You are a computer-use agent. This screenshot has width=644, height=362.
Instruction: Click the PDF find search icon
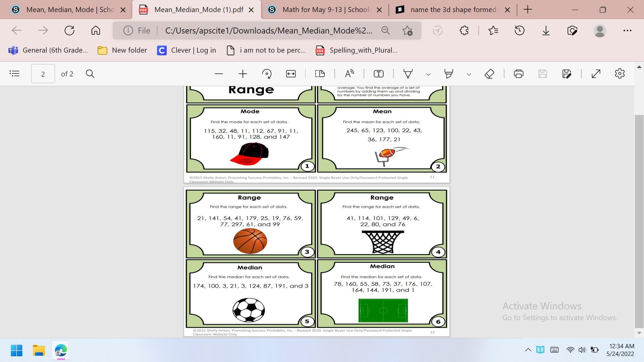tap(90, 74)
